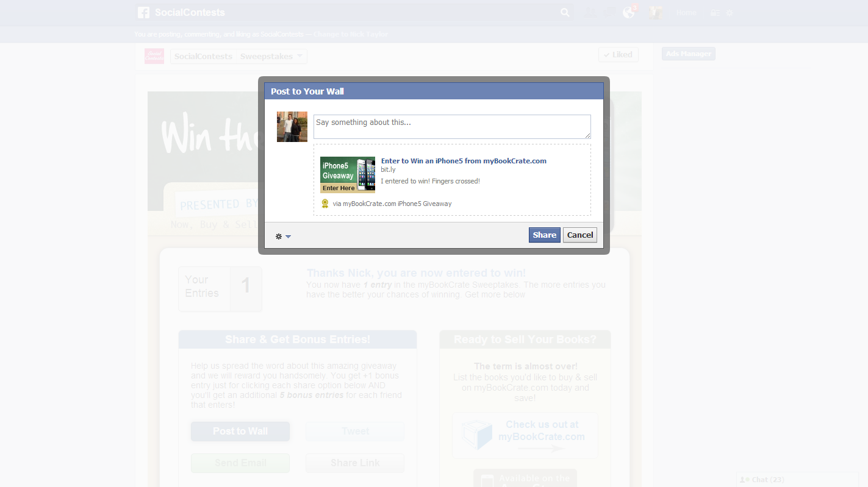Click the top search field
The image size is (868, 487).
click(x=354, y=12)
